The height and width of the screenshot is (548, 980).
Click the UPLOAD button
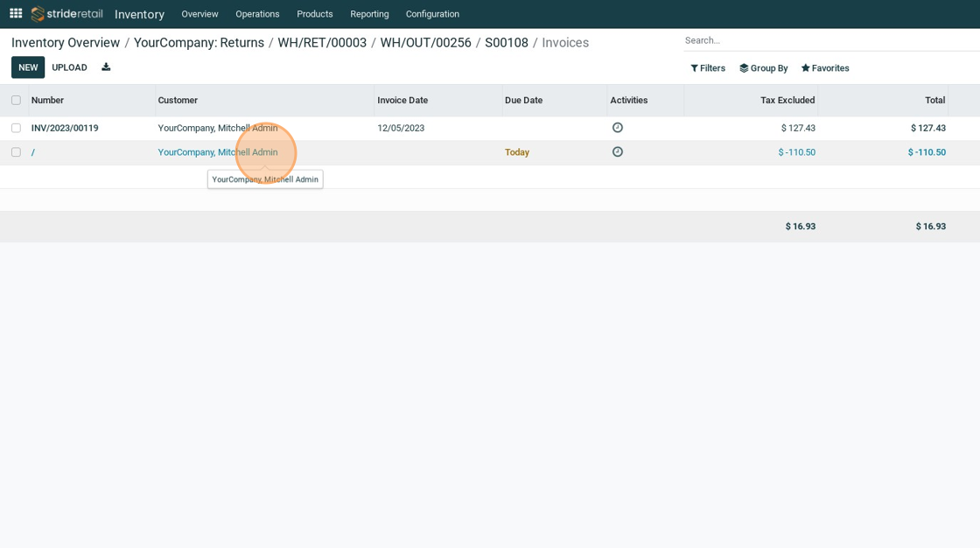[x=69, y=67]
